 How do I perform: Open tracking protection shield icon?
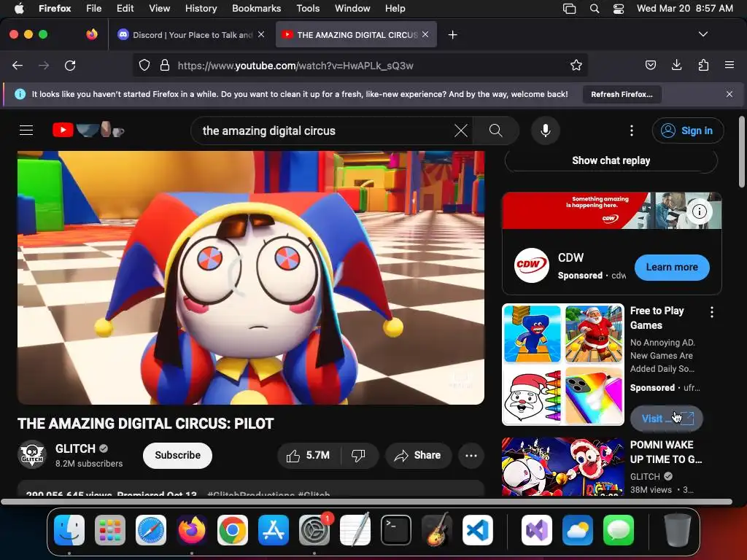click(144, 65)
